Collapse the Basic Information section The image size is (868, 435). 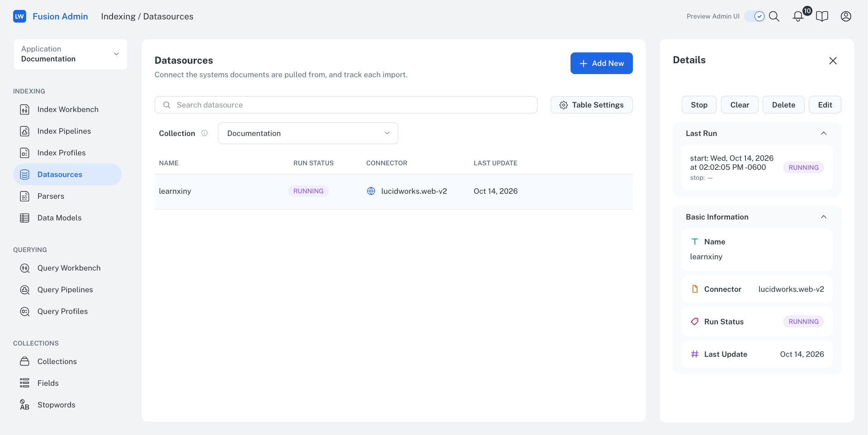tap(824, 217)
